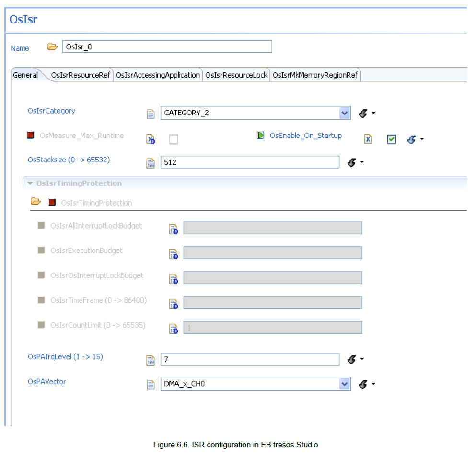The image size is (476, 457).
Task: Click the folder icon next to Name
Action: pyautogui.click(x=53, y=47)
